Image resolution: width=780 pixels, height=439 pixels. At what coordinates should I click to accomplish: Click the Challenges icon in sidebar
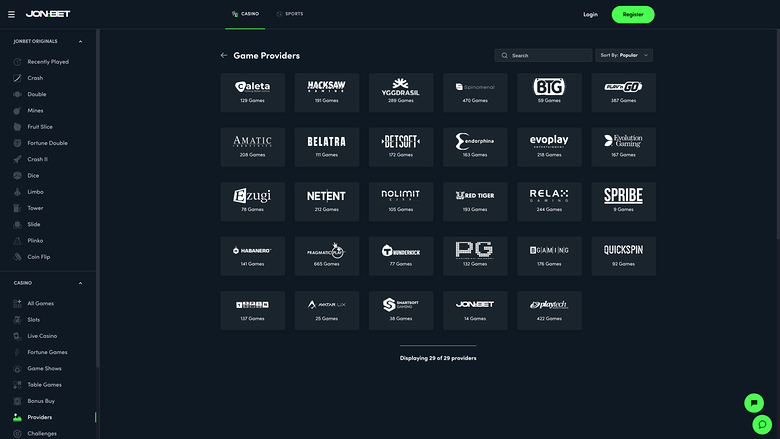[x=17, y=434]
